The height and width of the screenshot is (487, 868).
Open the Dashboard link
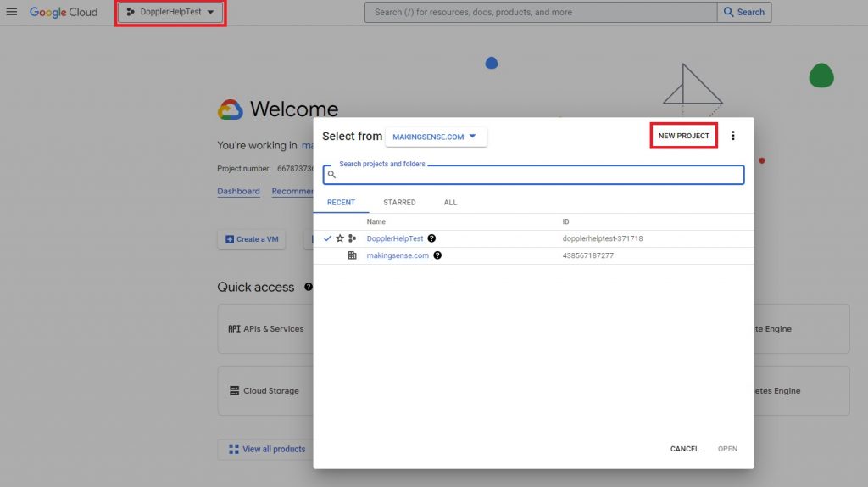pos(238,191)
